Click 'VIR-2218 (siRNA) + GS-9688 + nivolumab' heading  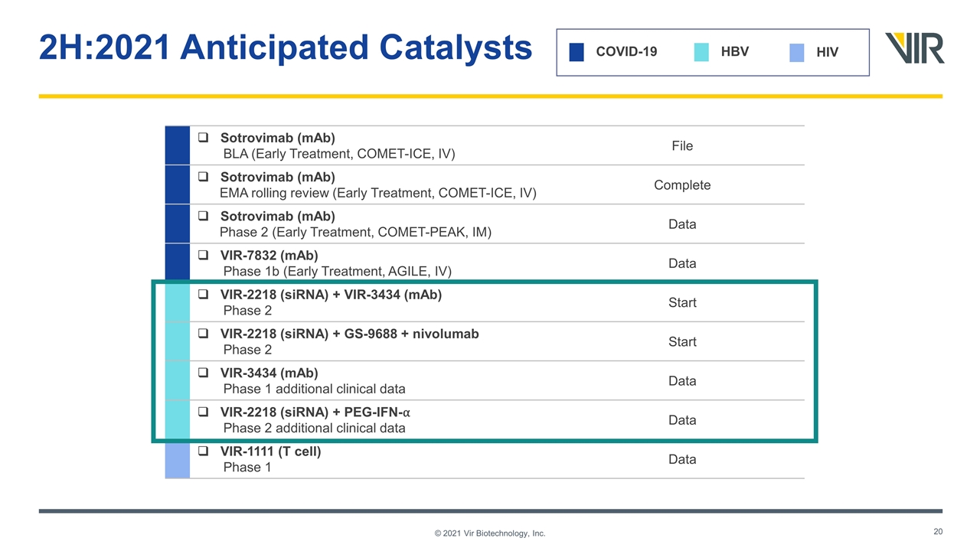[x=350, y=334]
